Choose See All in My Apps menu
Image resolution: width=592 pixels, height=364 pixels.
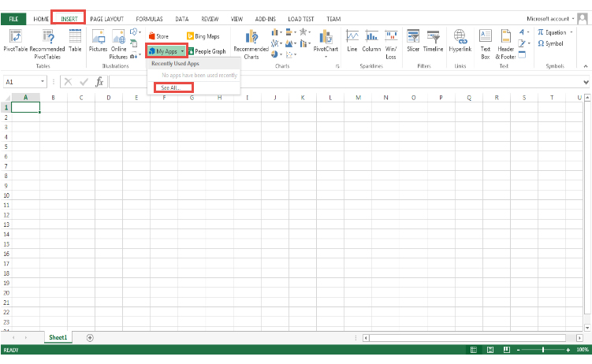pyautogui.click(x=171, y=88)
